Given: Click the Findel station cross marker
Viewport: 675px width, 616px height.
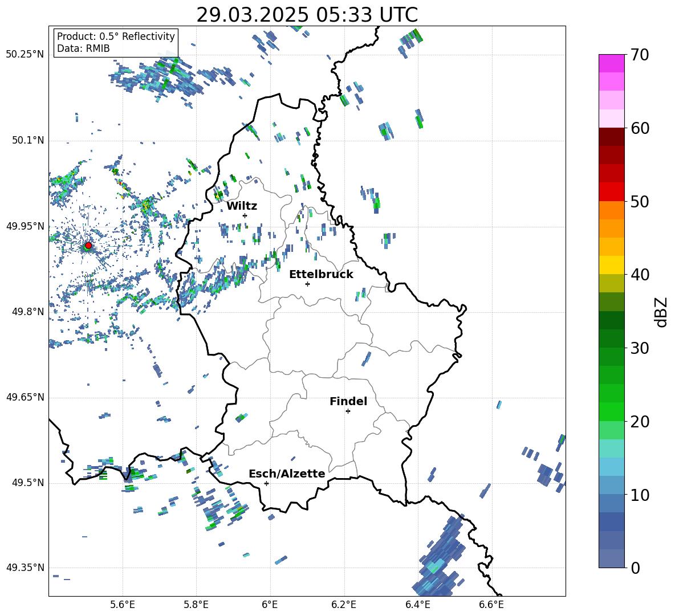Looking at the screenshot, I should (348, 411).
